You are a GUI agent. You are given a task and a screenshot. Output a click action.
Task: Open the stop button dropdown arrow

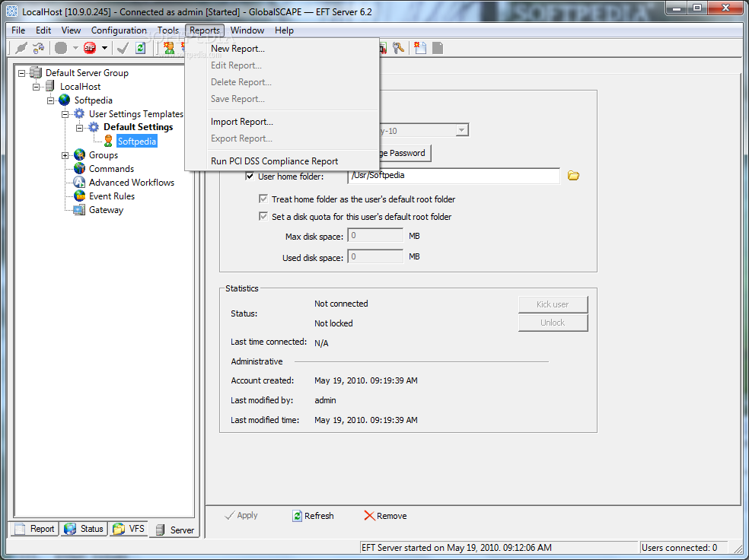(x=104, y=48)
